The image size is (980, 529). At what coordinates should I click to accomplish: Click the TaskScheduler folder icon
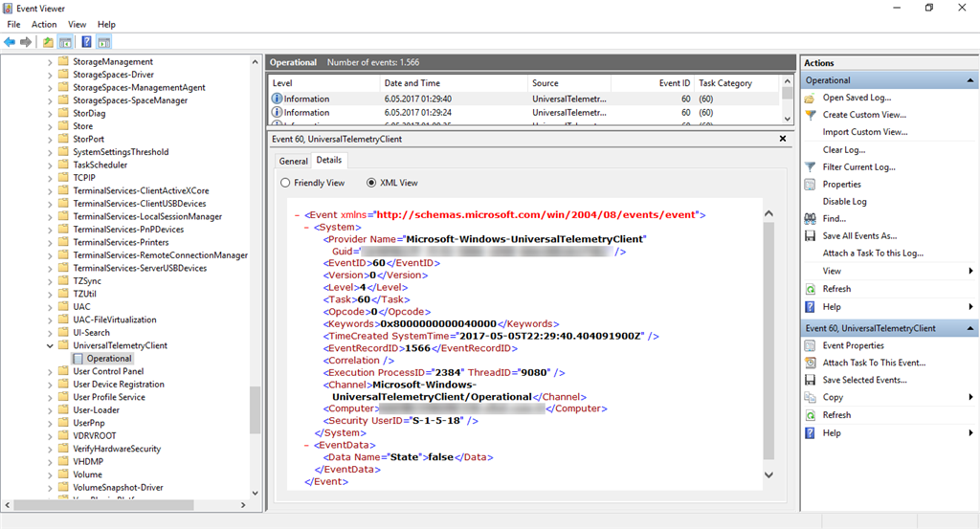click(x=63, y=165)
